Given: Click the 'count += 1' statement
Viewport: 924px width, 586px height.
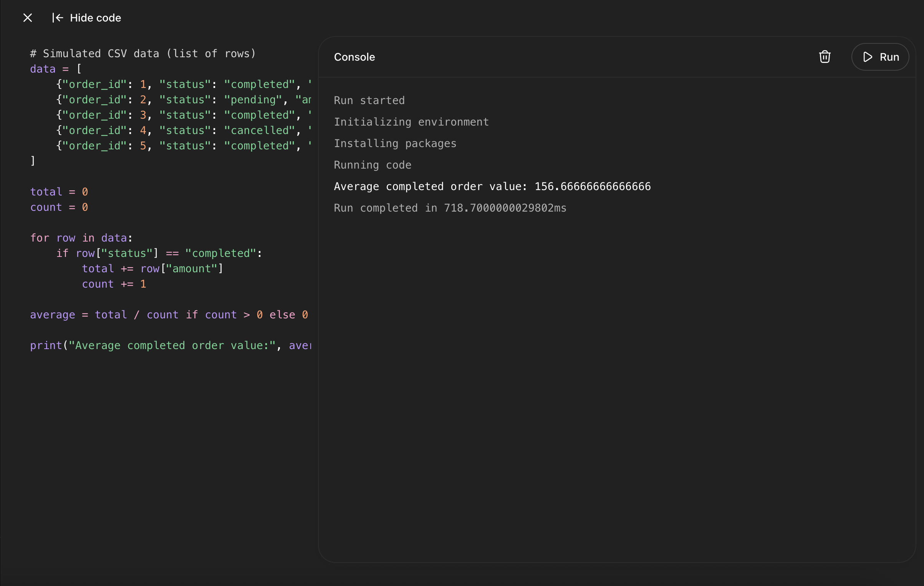Looking at the screenshot, I should pyautogui.click(x=114, y=284).
